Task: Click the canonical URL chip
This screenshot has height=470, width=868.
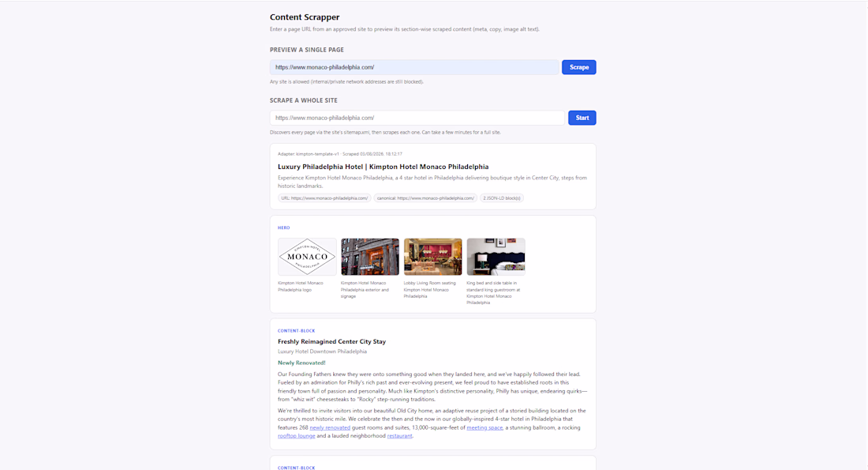Action: [x=425, y=197]
